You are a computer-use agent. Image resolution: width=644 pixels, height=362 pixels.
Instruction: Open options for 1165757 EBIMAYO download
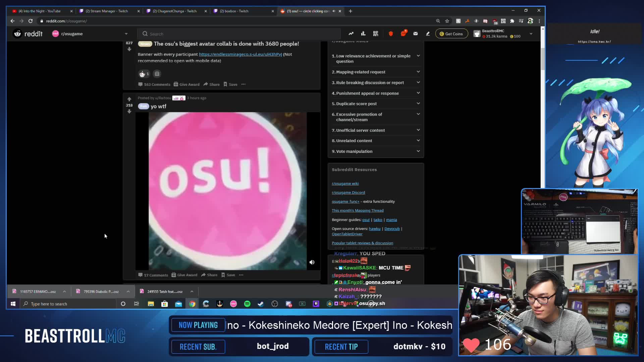(x=64, y=292)
